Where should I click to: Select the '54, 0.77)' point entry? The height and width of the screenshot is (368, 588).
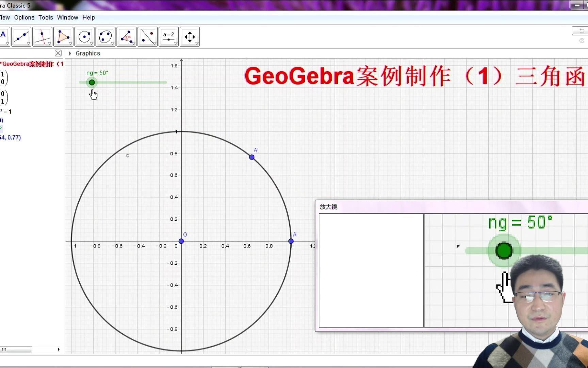(x=11, y=137)
